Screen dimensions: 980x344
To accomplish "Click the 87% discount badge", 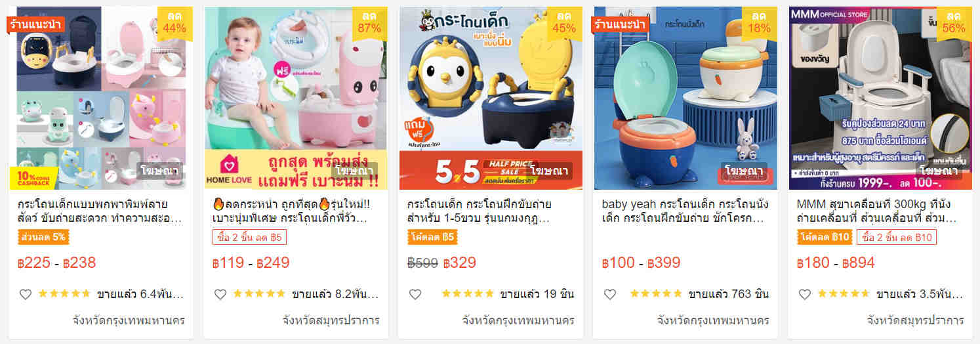I will (369, 22).
